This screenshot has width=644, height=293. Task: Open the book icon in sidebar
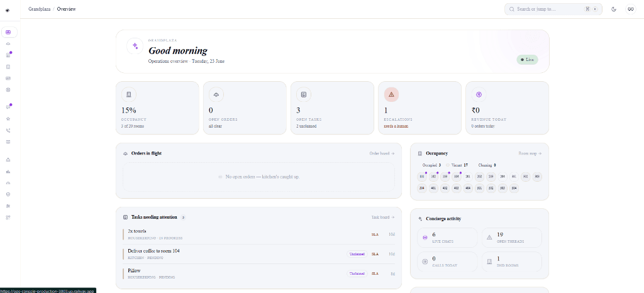pos(8,142)
